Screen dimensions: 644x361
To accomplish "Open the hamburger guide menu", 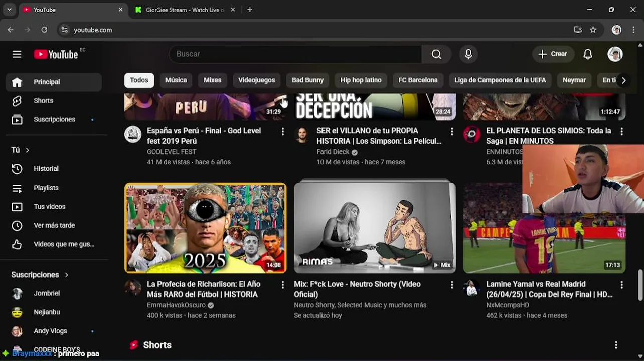I will pyautogui.click(x=17, y=54).
